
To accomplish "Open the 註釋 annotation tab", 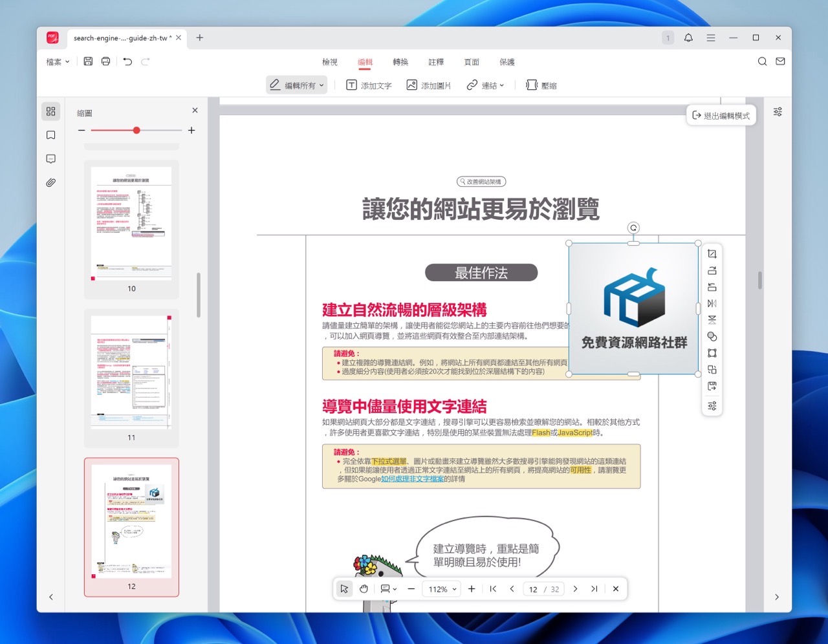I will 436,62.
